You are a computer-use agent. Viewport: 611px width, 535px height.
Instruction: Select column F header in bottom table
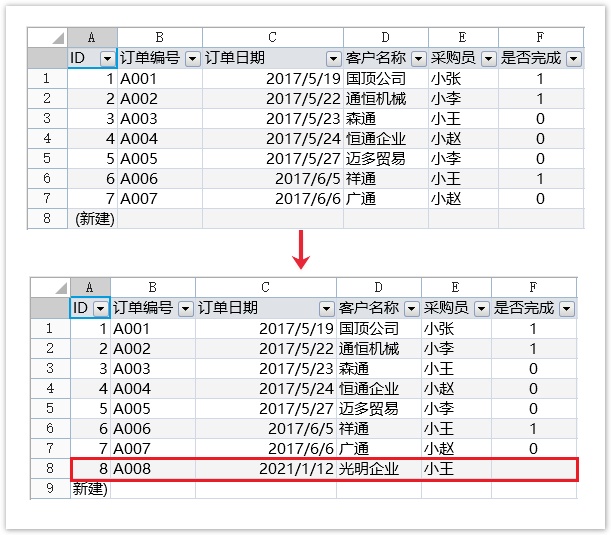(x=534, y=287)
